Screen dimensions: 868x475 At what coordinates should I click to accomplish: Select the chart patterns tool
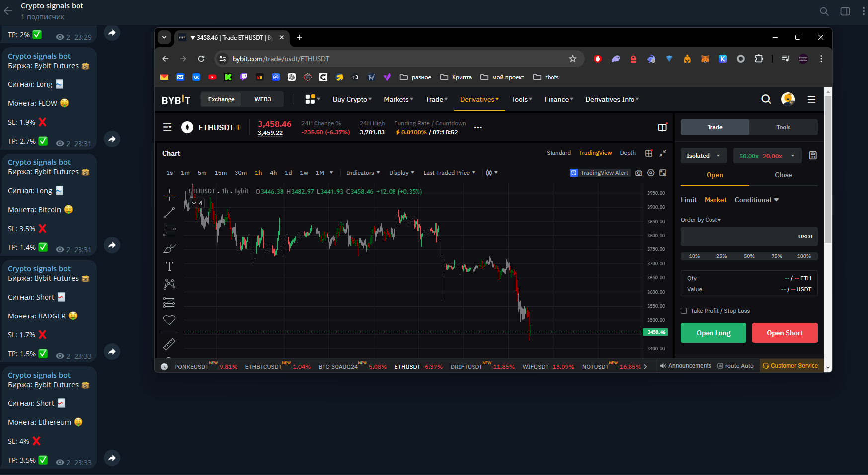point(169,284)
